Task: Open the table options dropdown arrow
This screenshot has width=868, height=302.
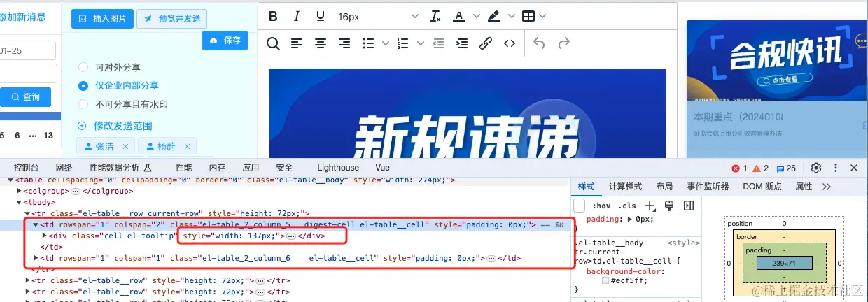Action: [x=542, y=16]
